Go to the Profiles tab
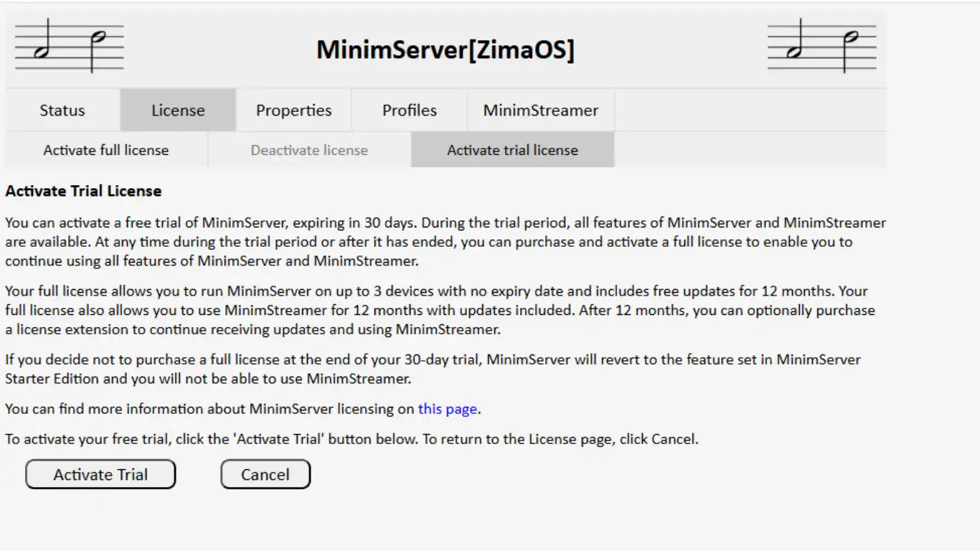Viewport: 980px width, 551px height. (x=409, y=110)
